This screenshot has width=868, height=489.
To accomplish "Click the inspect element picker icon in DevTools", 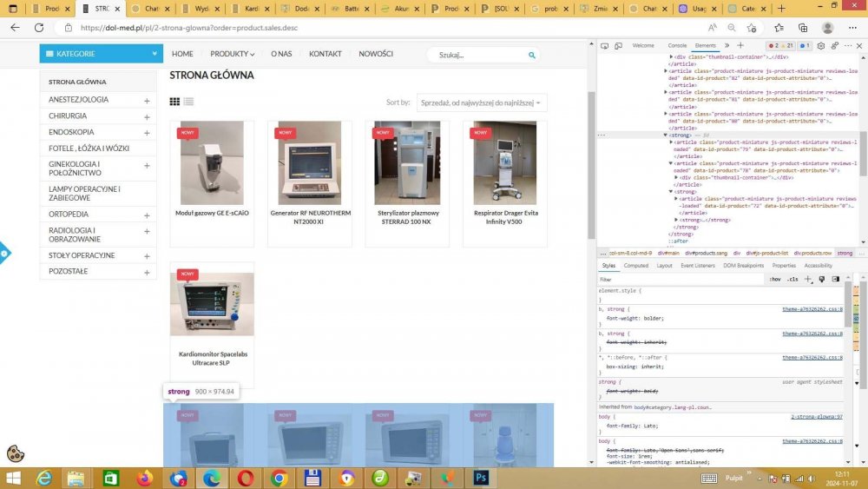I will click(603, 45).
